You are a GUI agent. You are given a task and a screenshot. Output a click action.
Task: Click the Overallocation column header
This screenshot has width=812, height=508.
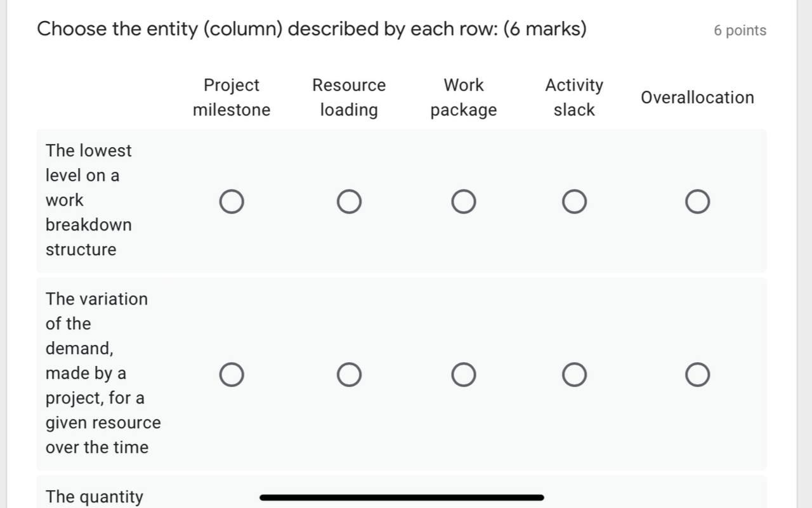697,97
